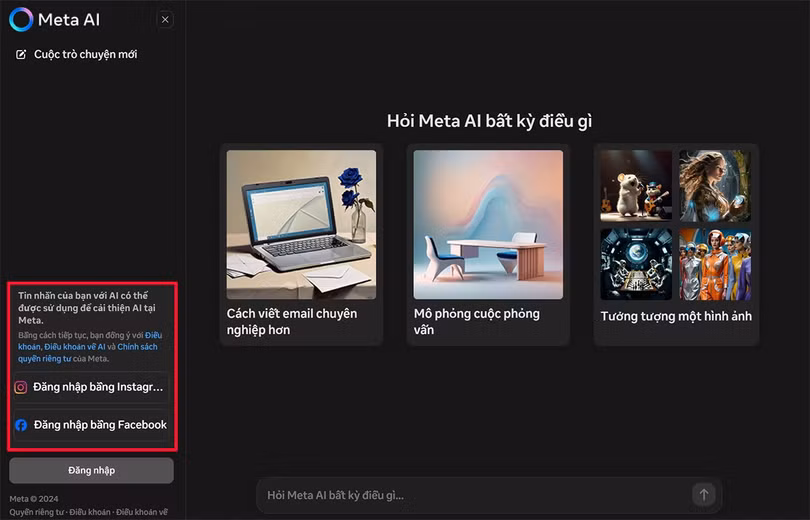810x520 pixels.
Task: Click the Instagram logo icon
Action: coord(21,387)
